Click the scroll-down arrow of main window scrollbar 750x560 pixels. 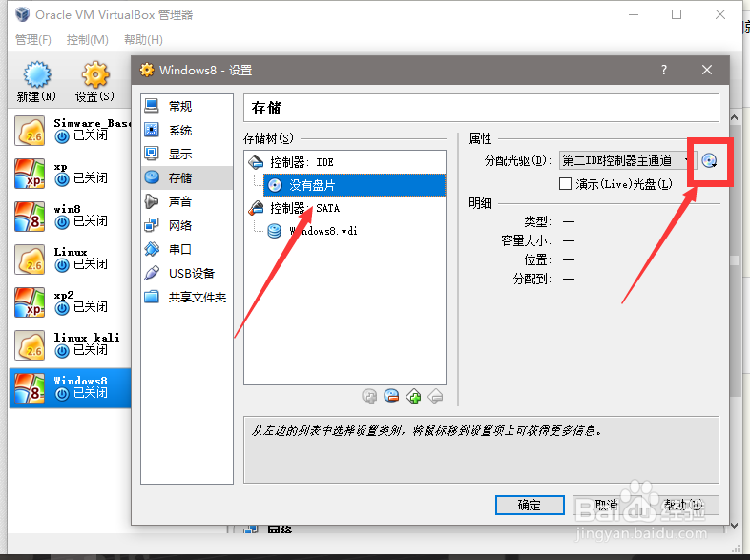tap(735, 525)
